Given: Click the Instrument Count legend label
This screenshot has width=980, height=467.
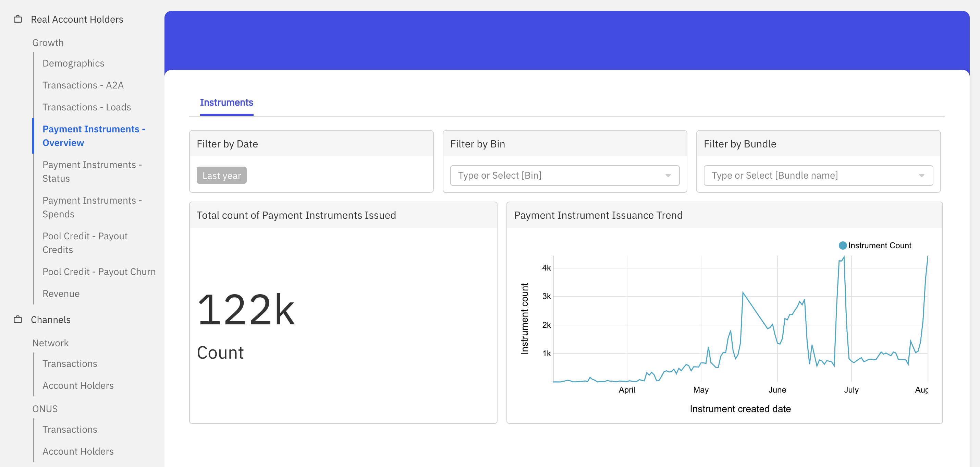Looking at the screenshot, I should 880,246.
